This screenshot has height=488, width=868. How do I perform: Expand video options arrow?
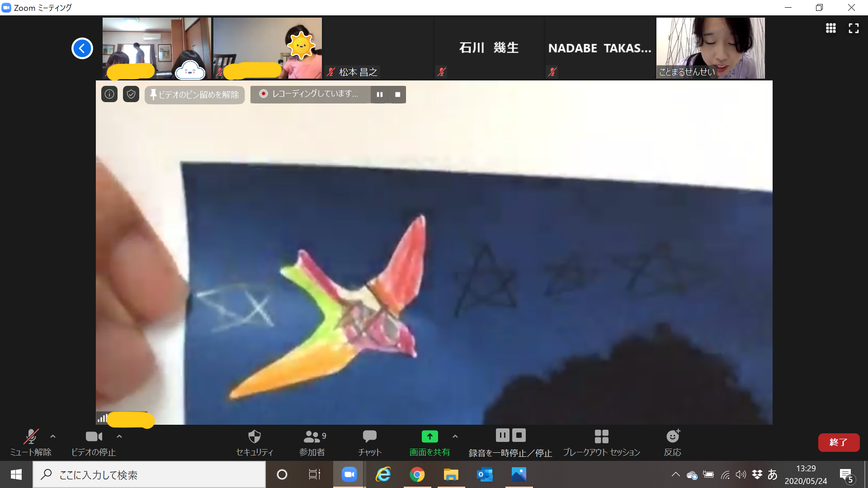coord(119,436)
